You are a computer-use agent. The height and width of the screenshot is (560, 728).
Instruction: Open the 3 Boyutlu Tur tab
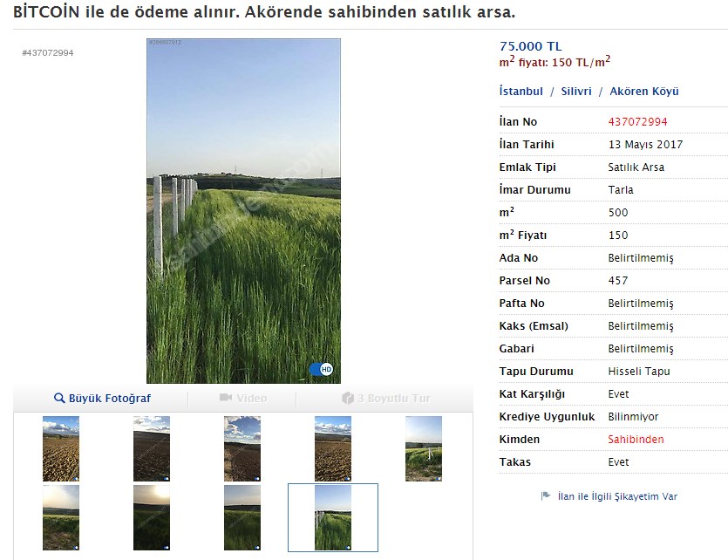point(386,399)
